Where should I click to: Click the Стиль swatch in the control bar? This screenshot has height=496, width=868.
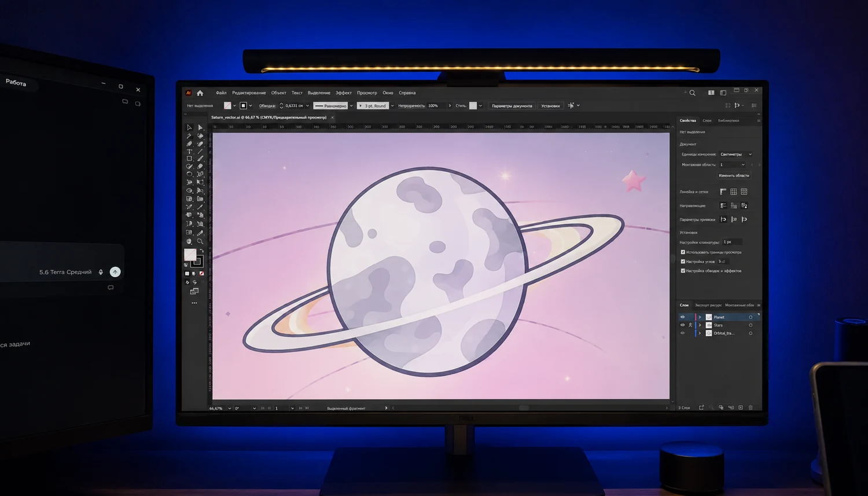tap(473, 106)
